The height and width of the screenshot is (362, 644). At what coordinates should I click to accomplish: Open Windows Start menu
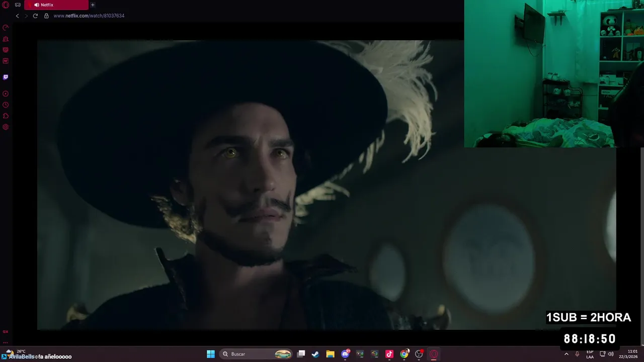click(x=211, y=354)
